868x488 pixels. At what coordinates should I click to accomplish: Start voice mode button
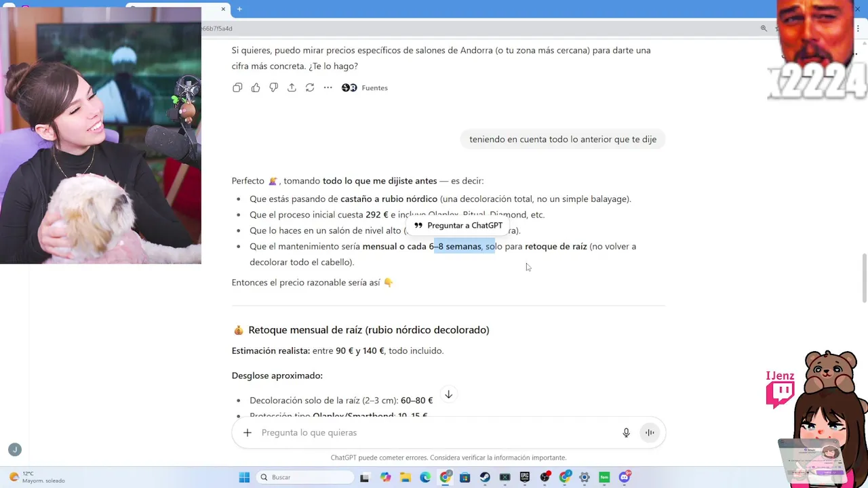point(650,432)
